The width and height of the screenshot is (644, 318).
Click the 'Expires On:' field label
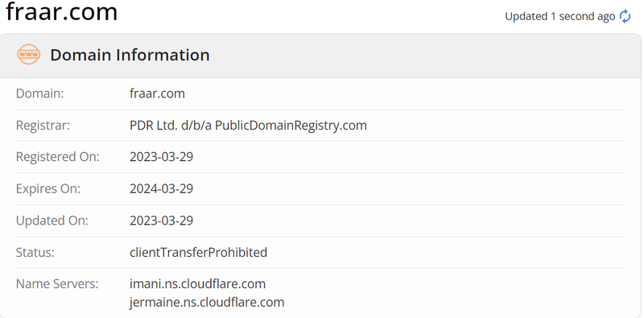(48, 188)
